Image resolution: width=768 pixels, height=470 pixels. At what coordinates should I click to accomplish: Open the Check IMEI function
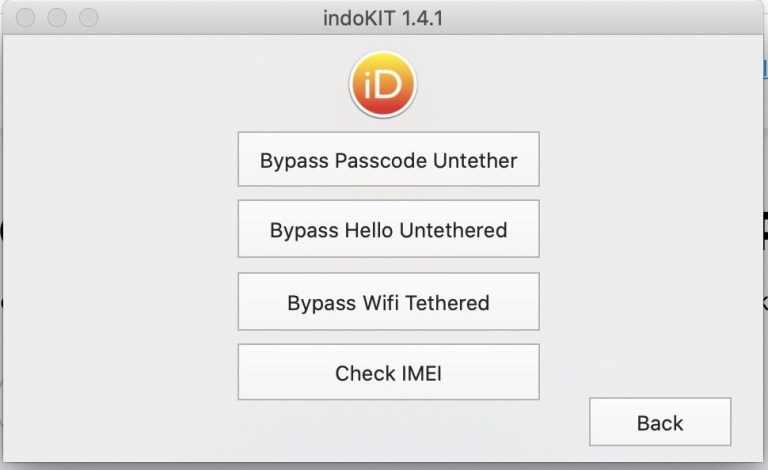pos(388,372)
